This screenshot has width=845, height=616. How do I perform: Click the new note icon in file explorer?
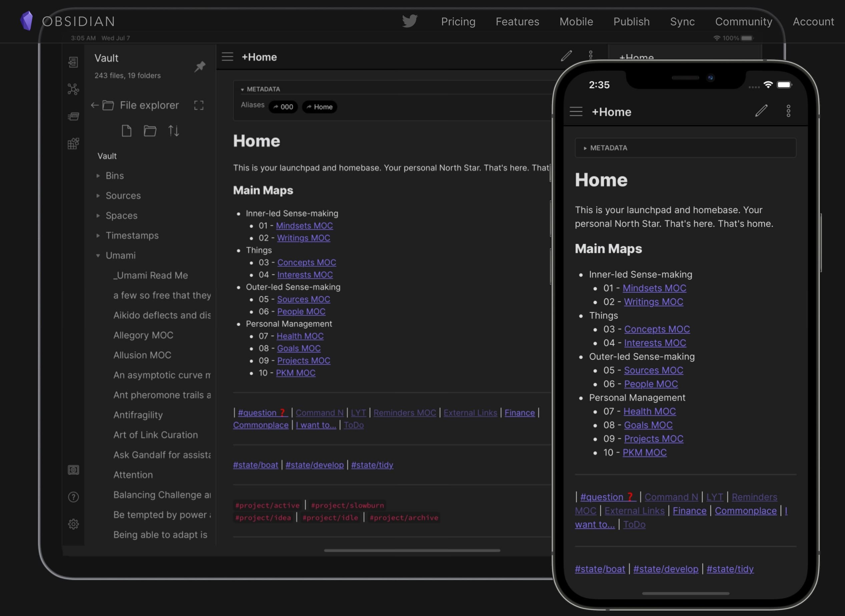pyautogui.click(x=126, y=131)
